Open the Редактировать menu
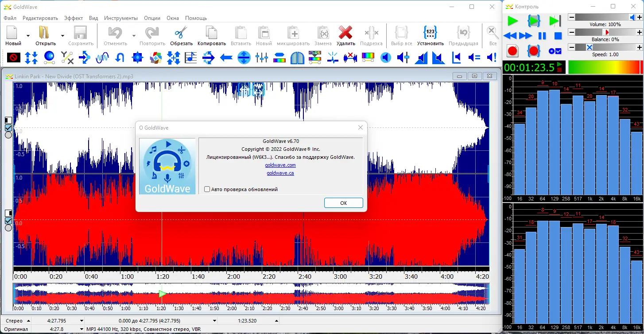Image resolution: width=644 pixels, height=334 pixels. 40,18
